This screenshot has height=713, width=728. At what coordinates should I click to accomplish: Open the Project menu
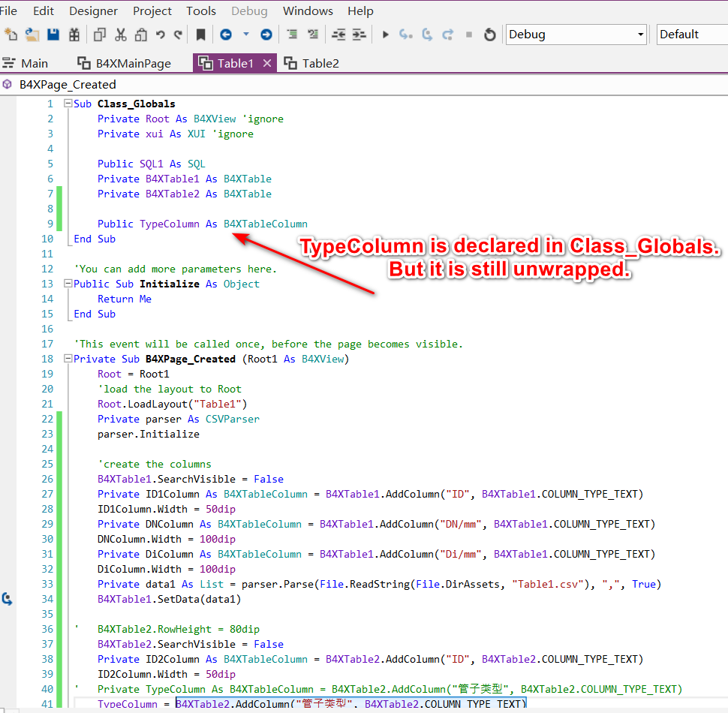152,11
